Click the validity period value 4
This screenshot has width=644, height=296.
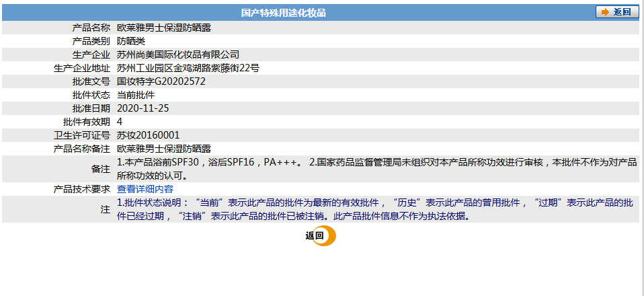120,122
